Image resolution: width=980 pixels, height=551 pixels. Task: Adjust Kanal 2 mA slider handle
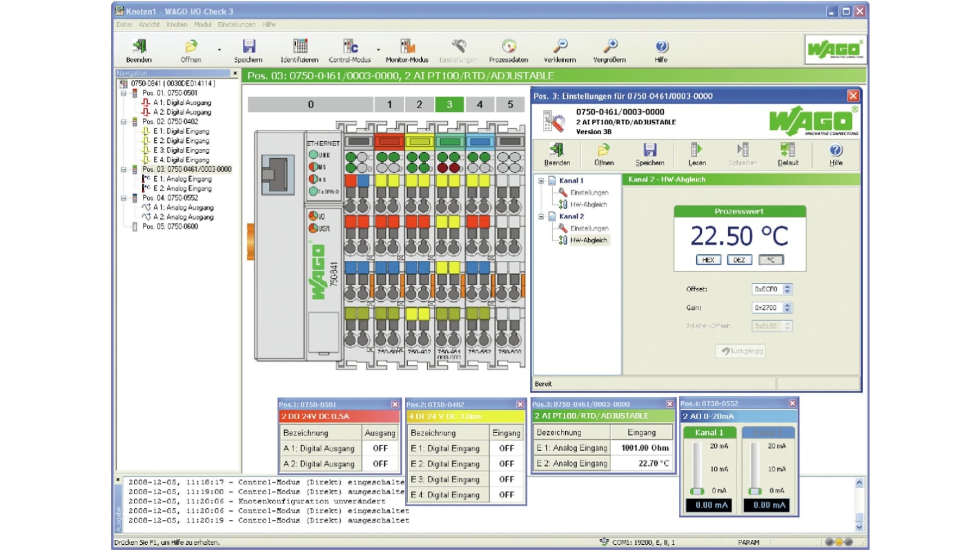pyautogui.click(x=756, y=491)
